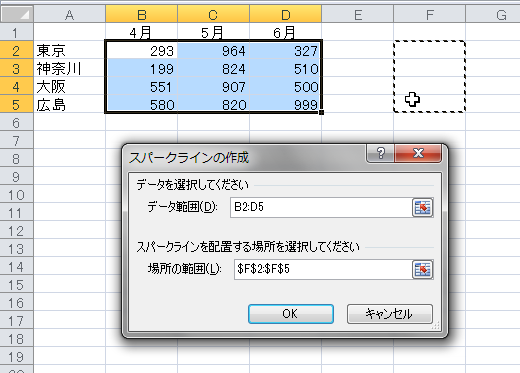Click cell with value 510
The image size is (520, 373).
pos(286,69)
